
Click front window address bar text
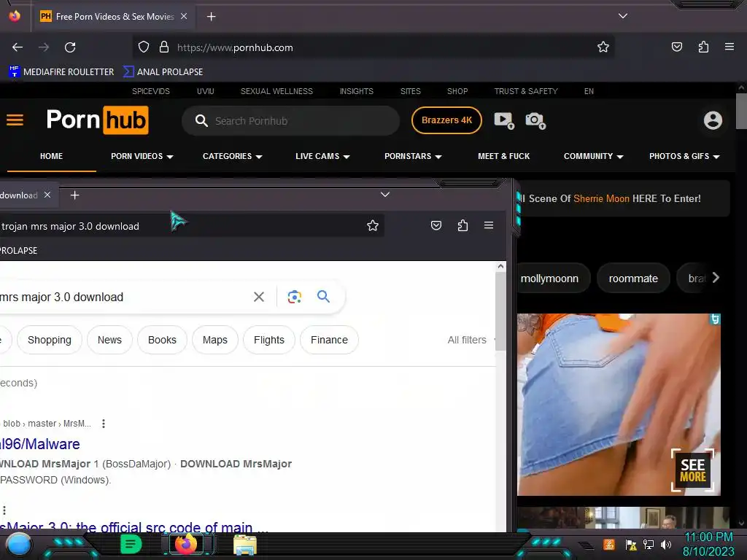pyautogui.click(x=71, y=226)
